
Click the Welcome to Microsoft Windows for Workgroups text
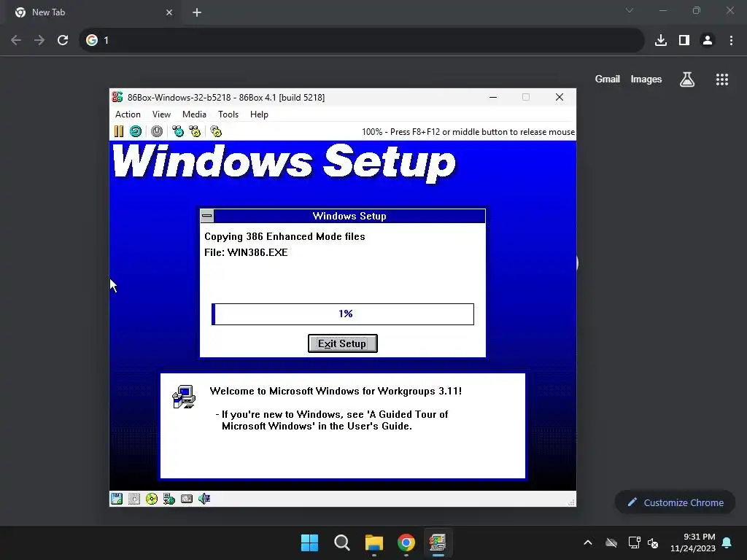pyautogui.click(x=336, y=391)
